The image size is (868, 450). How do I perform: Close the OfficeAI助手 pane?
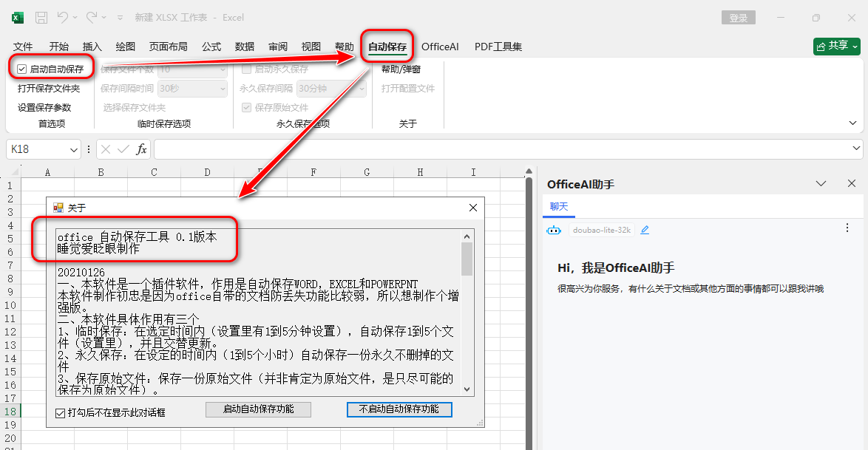[x=852, y=183]
